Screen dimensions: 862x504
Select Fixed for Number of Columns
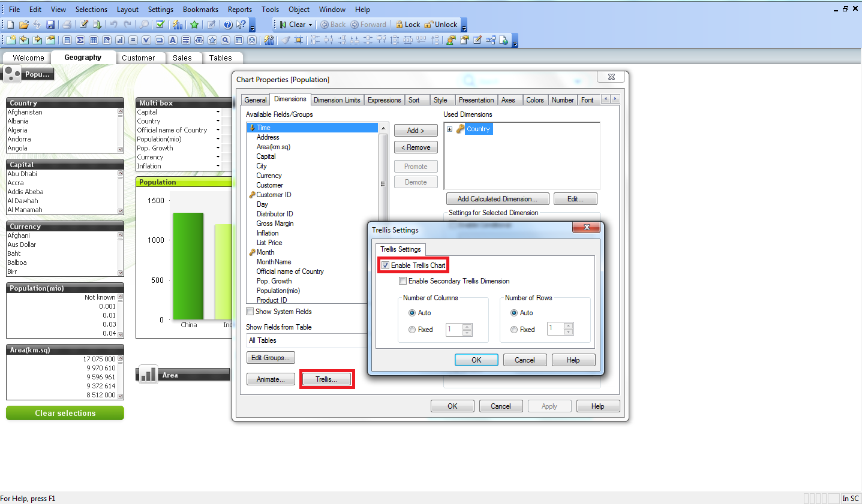point(412,330)
